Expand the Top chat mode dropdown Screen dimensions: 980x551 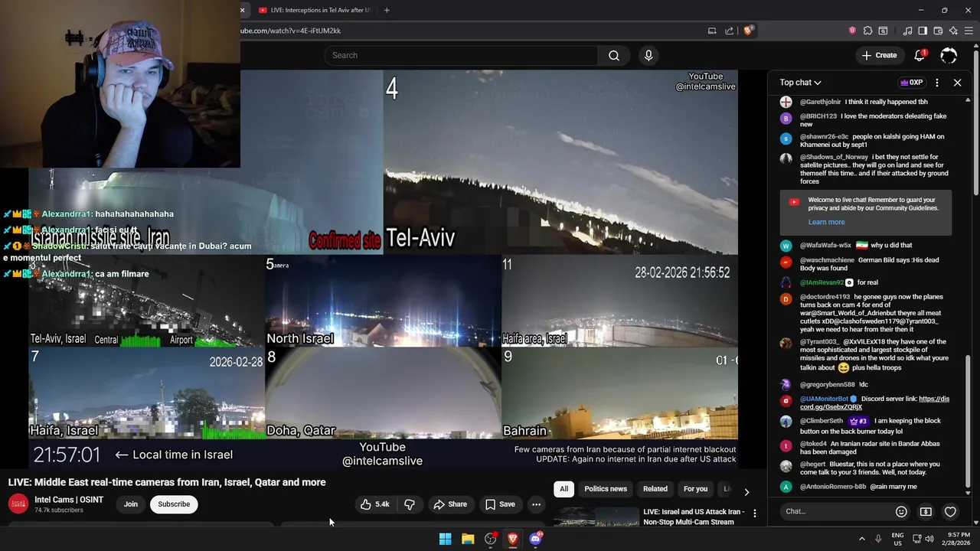tap(800, 83)
